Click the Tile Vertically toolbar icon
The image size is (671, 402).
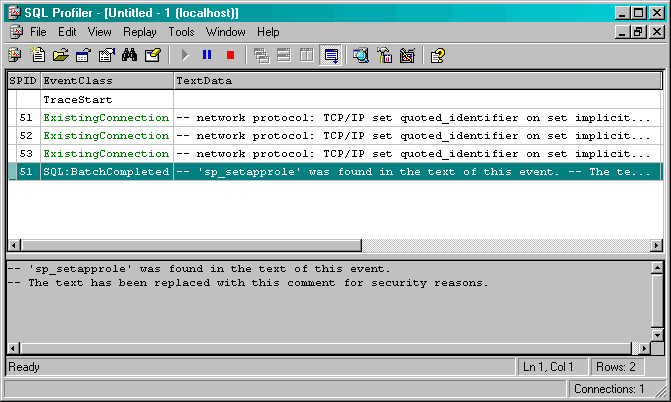point(307,55)
